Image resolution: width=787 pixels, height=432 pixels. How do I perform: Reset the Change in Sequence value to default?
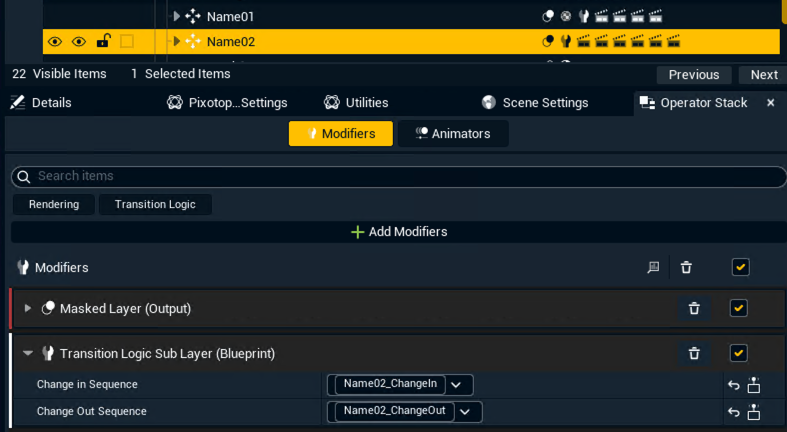(x=734, y=385)
